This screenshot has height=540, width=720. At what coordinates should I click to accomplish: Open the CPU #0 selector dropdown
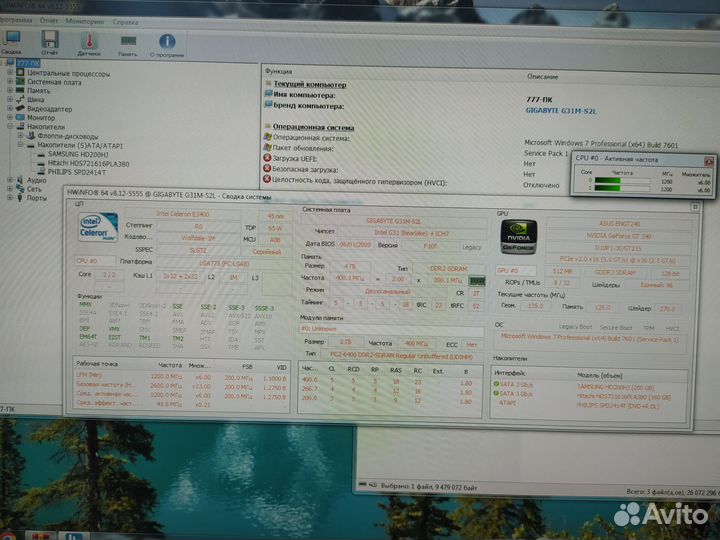(x=99, y=260)
